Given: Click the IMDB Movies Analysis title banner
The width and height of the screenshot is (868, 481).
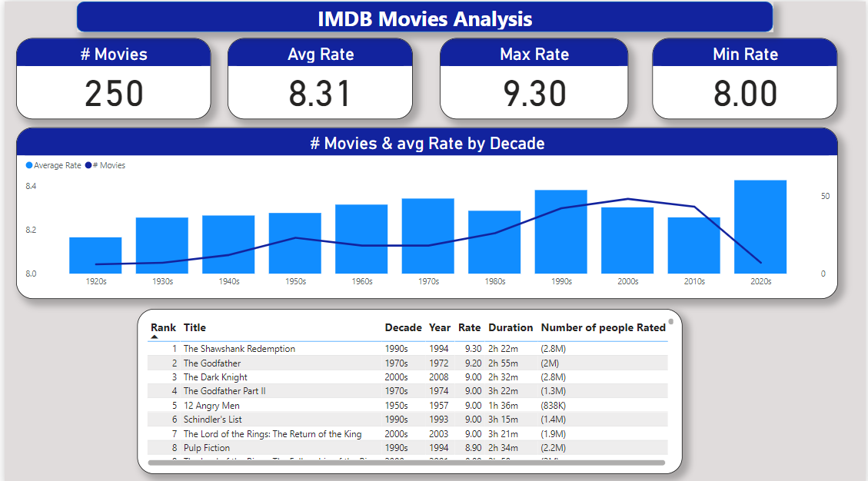Looking at the screenshot, I should coord(424,18).
